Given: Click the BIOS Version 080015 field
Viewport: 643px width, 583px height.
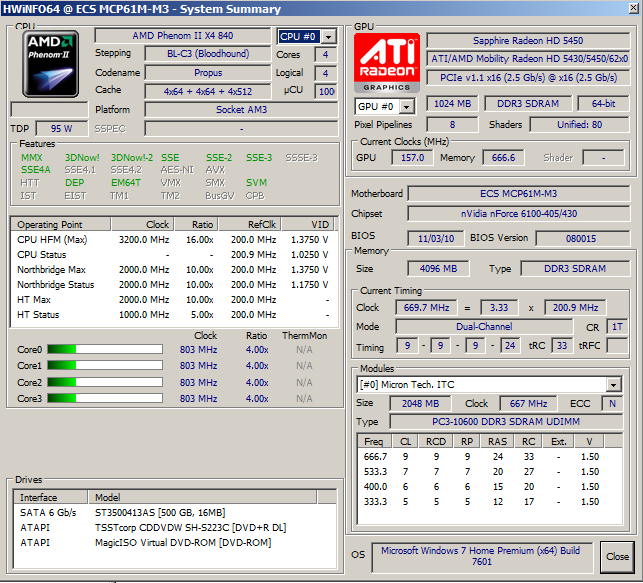Looking at the screenshot, I should tap(582, 238).
